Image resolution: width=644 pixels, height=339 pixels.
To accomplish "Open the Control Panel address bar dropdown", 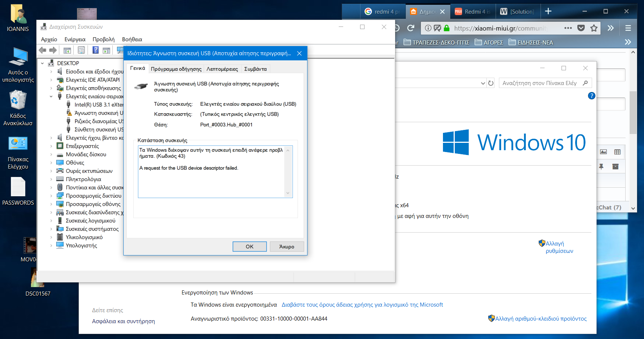I will [483, 83].
